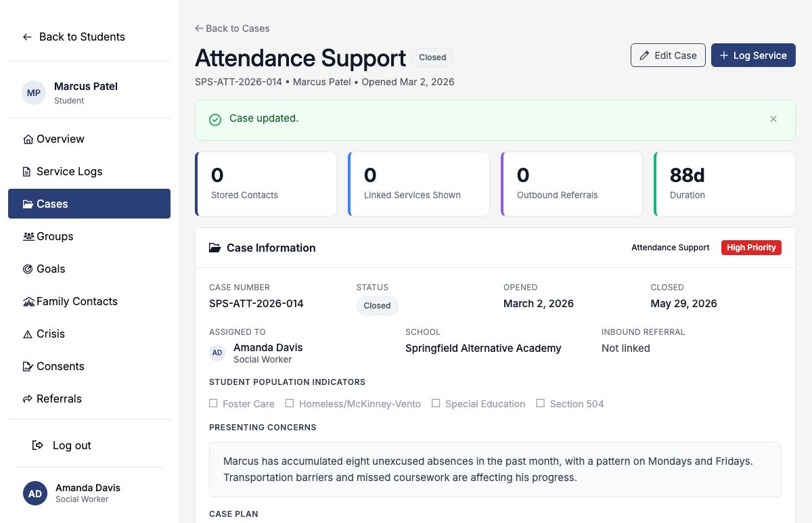Dismiss the Case updated notification
Image resolution: width=812 pixels, height=523 pixels.
[x=773, y=119]
